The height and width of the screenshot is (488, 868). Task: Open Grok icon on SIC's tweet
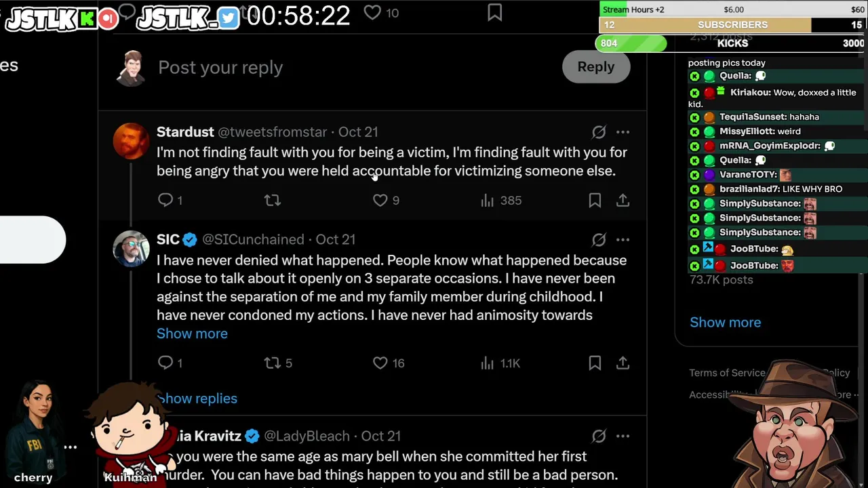click(x=598, y=239)
